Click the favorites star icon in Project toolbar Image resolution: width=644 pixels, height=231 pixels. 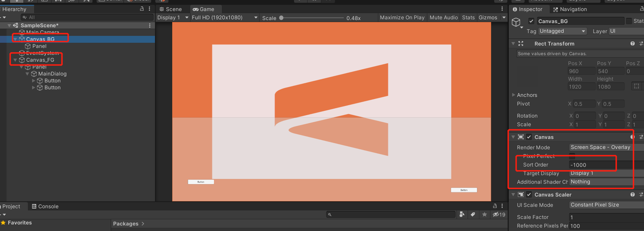tap(485, 214)
